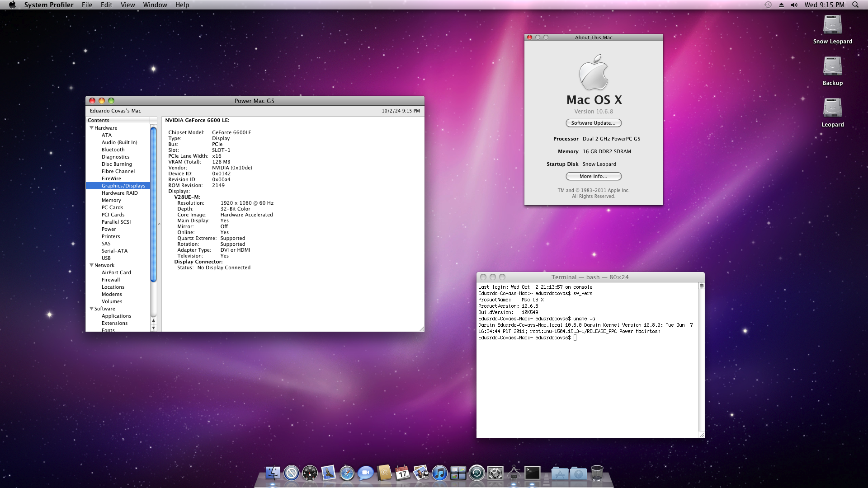The height and width of the screenshot is (488, 868).
Task: Select Memory under Hardware
Action: click(x=111, y=200)
